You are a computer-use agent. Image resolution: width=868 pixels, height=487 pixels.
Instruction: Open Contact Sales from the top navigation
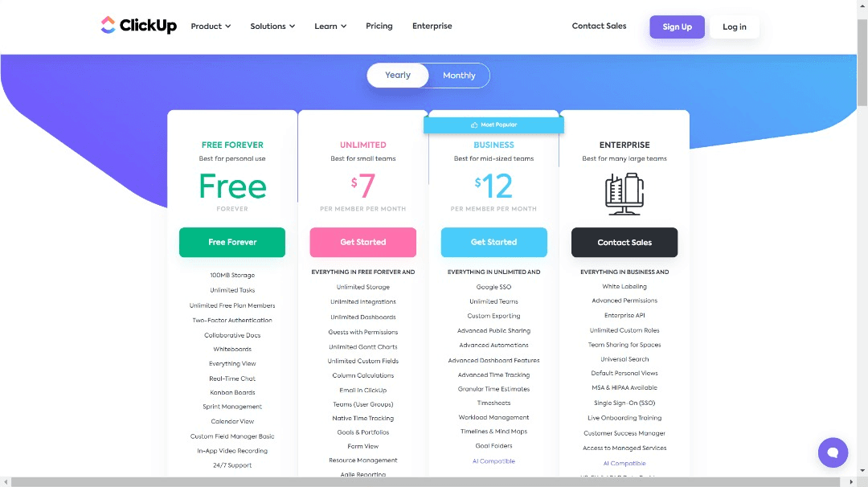click(599, 26)
